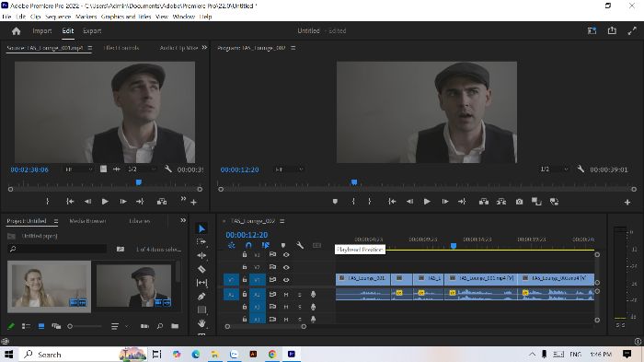This screenshot has width=644, height=362.
Task: Open Effect Controls tab
Action: click(x=121, y=48)
